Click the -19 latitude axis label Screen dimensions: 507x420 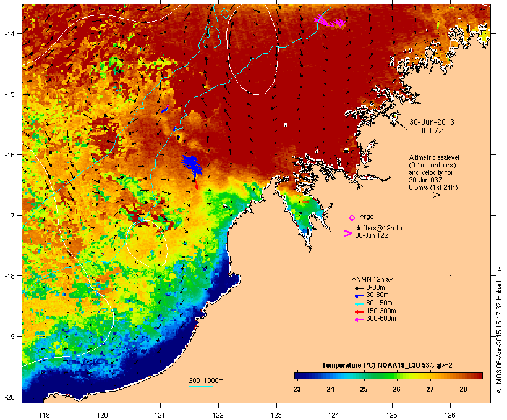tap(9, 337)
